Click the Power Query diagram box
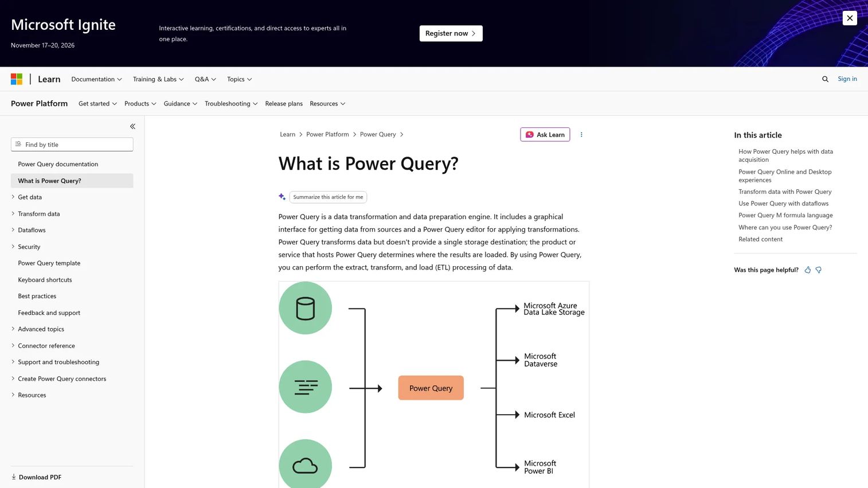 click(x=431, y=388)
